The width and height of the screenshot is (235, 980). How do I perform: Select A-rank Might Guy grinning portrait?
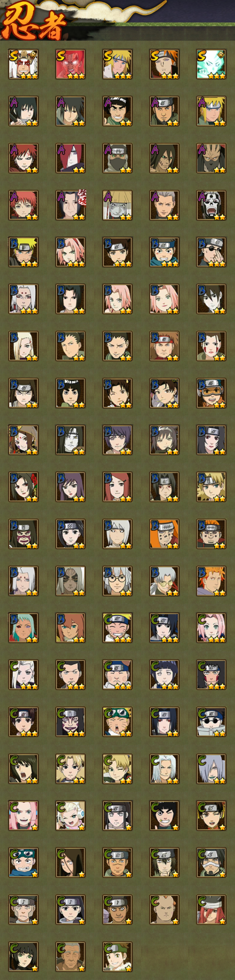tap(117, 111)
